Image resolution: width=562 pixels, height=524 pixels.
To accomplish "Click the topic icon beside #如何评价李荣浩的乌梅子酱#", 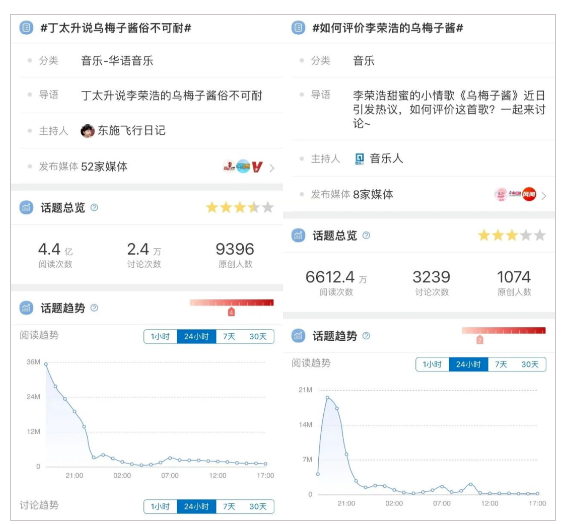I will pos(298,28).
